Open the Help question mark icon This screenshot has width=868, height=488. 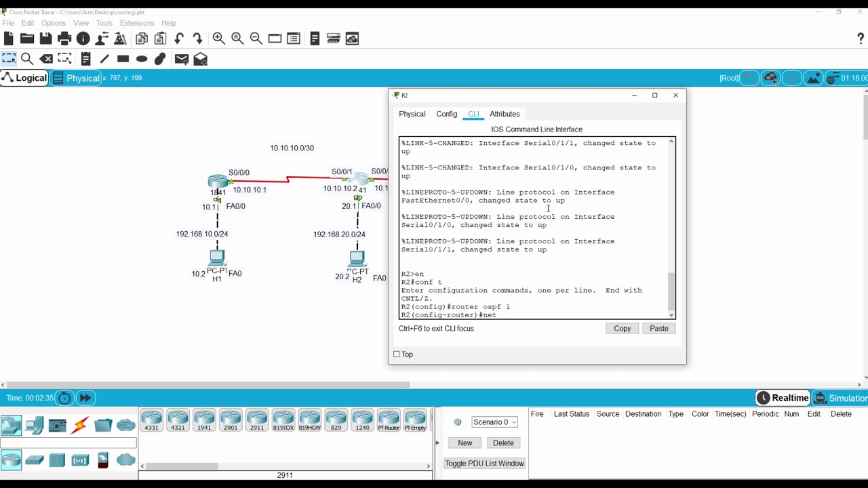tap(861, 39)
